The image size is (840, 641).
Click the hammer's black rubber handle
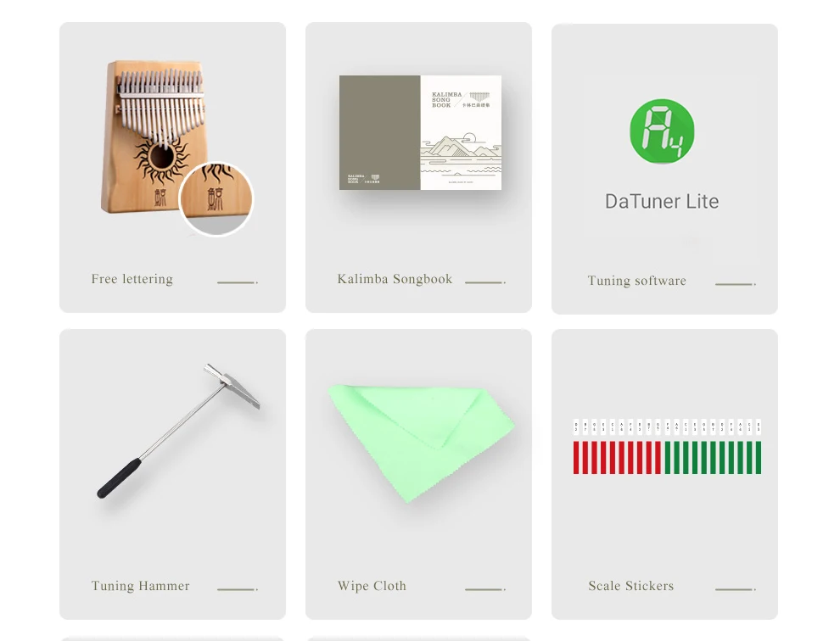(119, 478)
